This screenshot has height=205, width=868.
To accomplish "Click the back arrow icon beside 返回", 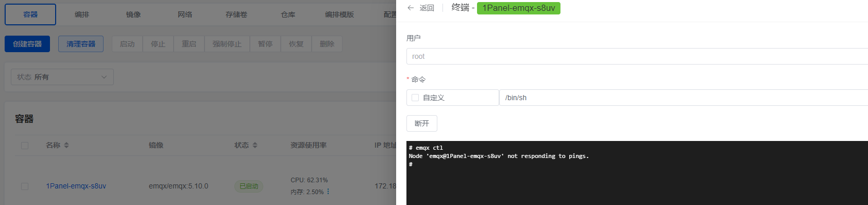I will [x=411, y=8].
